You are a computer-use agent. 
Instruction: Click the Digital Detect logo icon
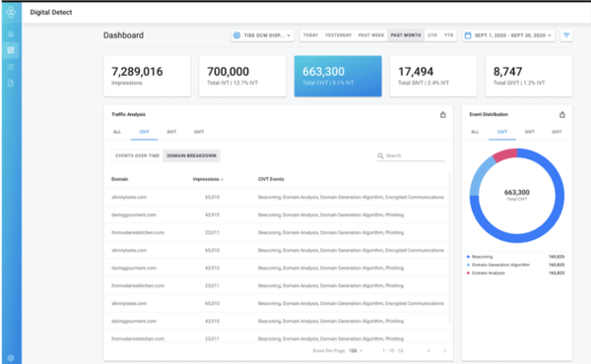point(11,12)
